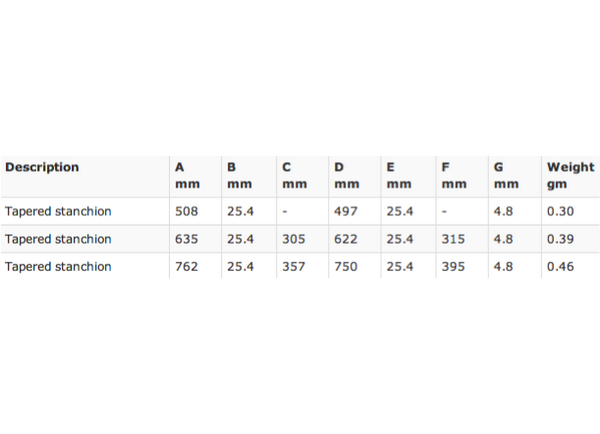Click the Description column header
Image resolution: width=600 pixels, height=434 pixels.
[42, 167]
